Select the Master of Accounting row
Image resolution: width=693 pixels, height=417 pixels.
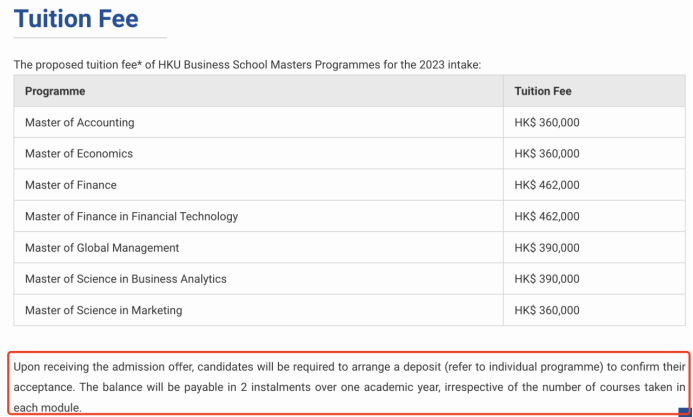79,123
